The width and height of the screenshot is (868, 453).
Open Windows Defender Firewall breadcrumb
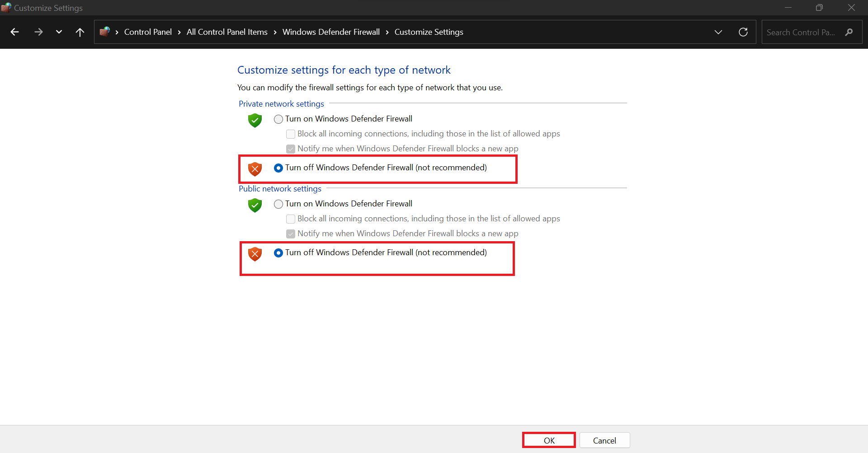(331, 32)
